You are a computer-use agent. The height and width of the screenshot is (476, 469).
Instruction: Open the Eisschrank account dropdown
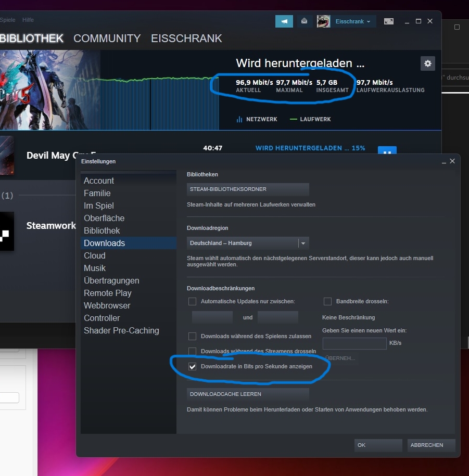(353, 21)
